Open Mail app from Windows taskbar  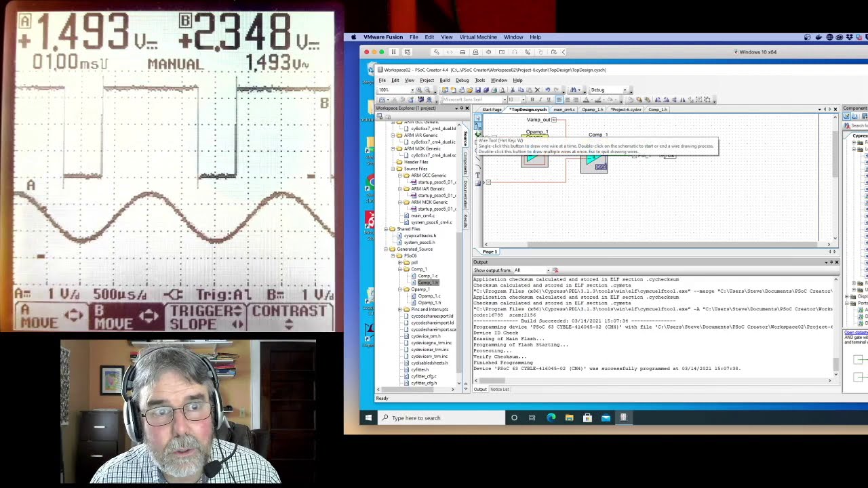(x=606, y=418)
